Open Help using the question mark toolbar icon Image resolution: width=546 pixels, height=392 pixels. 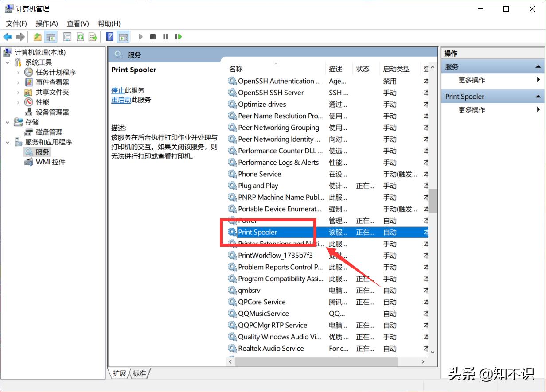coord(109,36)
